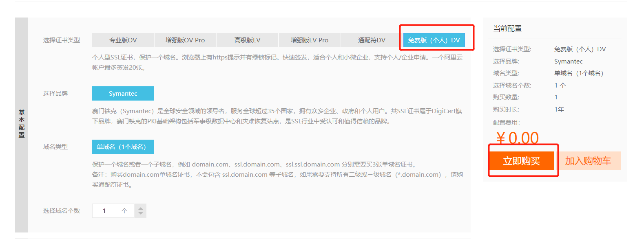The image size is (644, 239).
Task: Click 购买时长 1年 value in summary
Action: pos(559,110)
